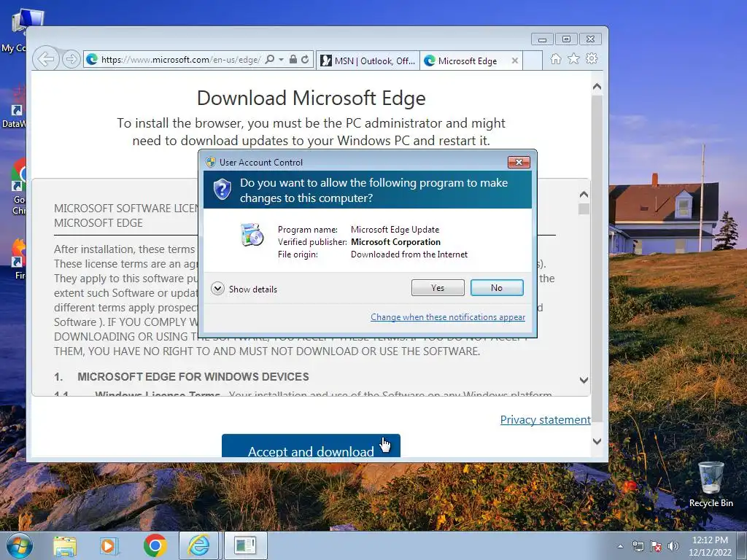Image resolution: width=747 pixels, height=560 pixels.
Task: Open a new tab in Internet Explorer
Action: click(x=532, y=61)
